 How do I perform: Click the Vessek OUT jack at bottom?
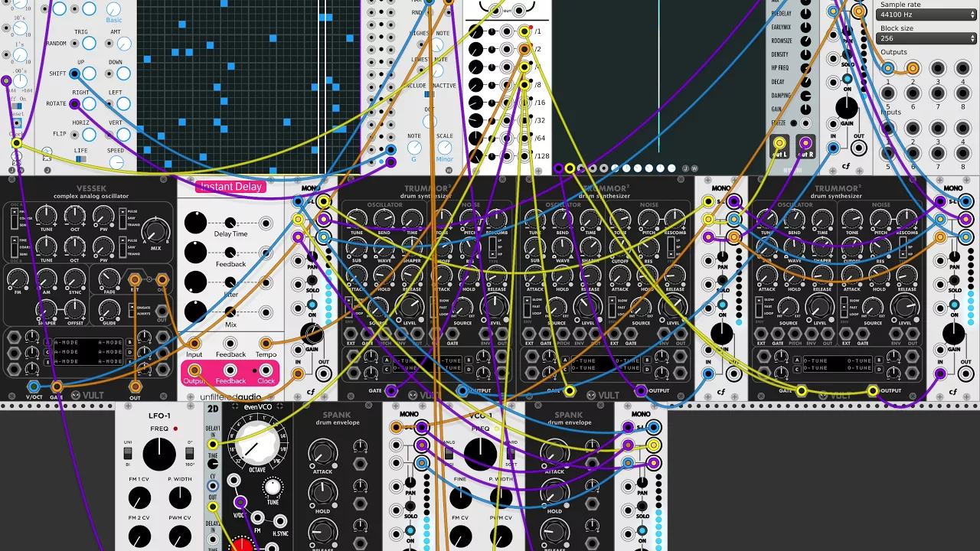pyautogui.click(x=135, y=386)
